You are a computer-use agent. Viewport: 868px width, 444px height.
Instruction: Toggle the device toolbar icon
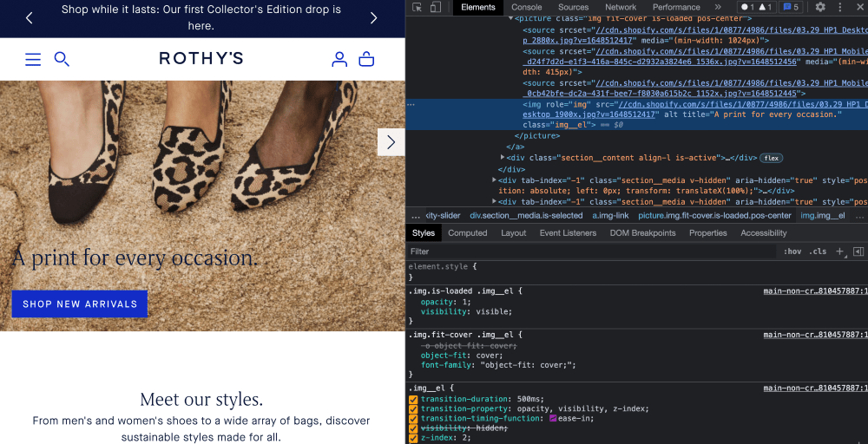[436, 7]
